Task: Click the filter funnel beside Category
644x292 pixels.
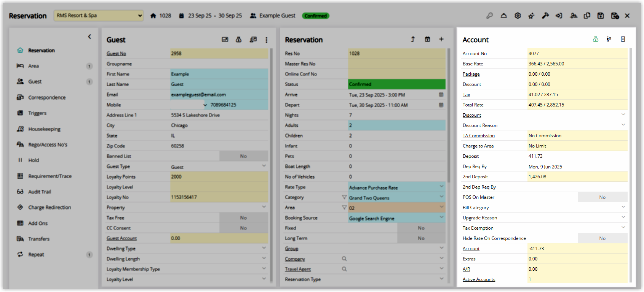Action: [344, 197]
